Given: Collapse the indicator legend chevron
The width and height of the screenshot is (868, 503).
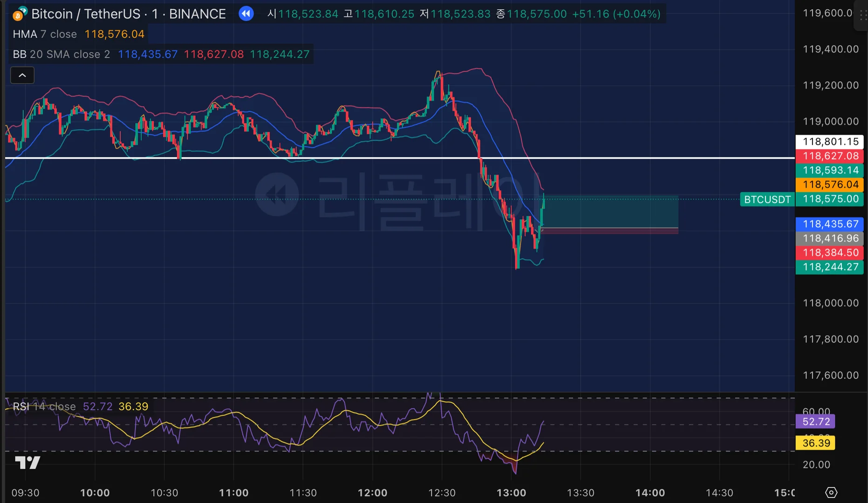Looking at the screenshot, I should coord(22,75).
